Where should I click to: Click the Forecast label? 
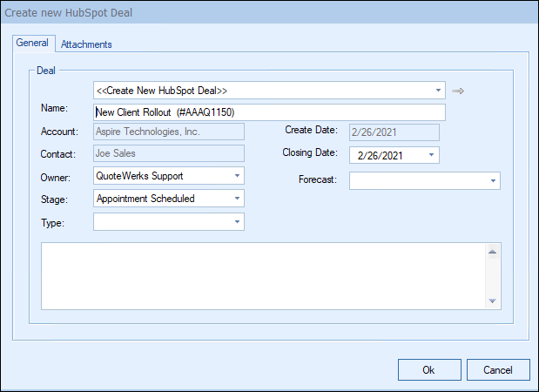tap(318, 179)
